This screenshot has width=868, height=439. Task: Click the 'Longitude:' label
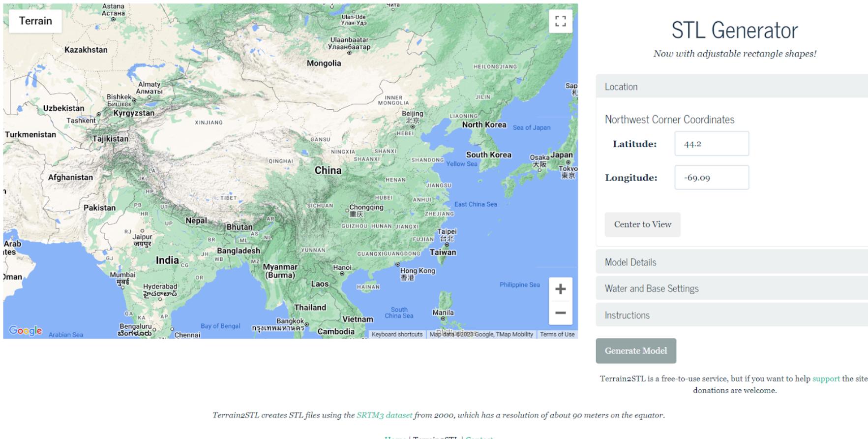click(x=631, y=178)
